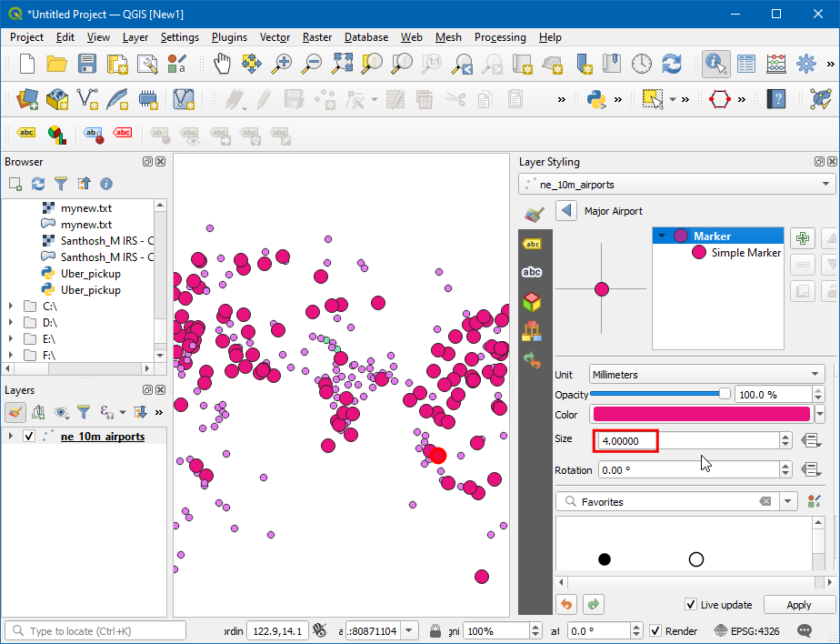This screenshot has width=840, height=644.
Task: Add symbol layer with green plus
Action: 802,239
